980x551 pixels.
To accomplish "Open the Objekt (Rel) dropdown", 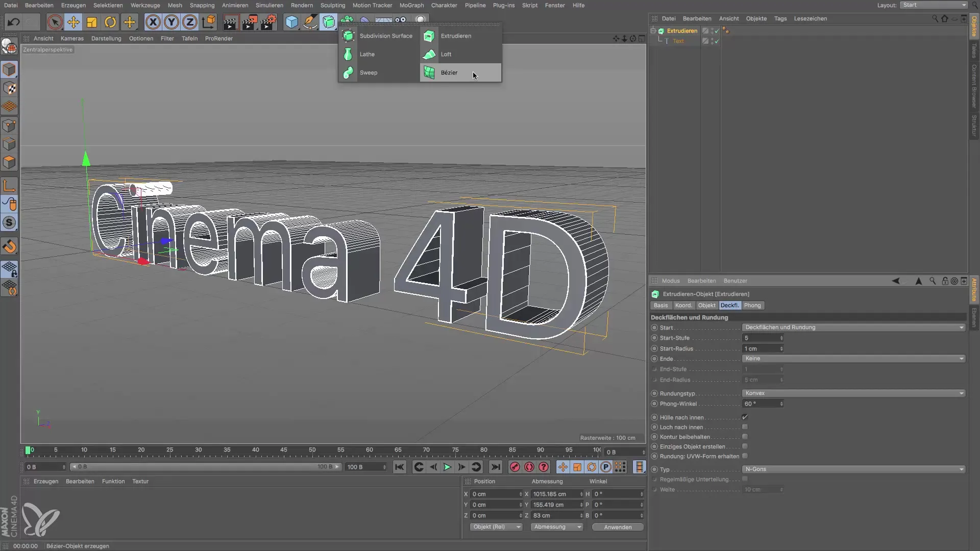I will tap(496, 527).
